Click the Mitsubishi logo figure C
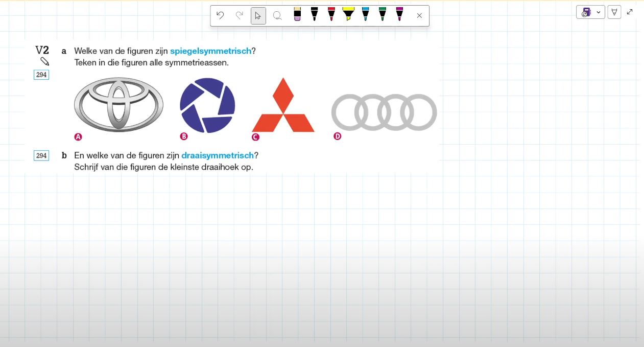Image resolution: width=644 pixels, height=347 pixels. click(x=283, y=105)
